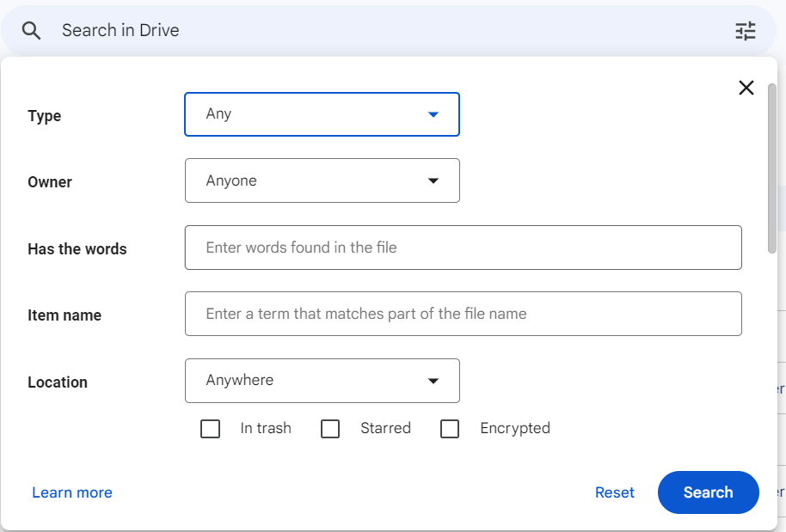This screenshot has height=532, width=786.
Task: Tick the In trash checkbox
Action: point(211,429)
